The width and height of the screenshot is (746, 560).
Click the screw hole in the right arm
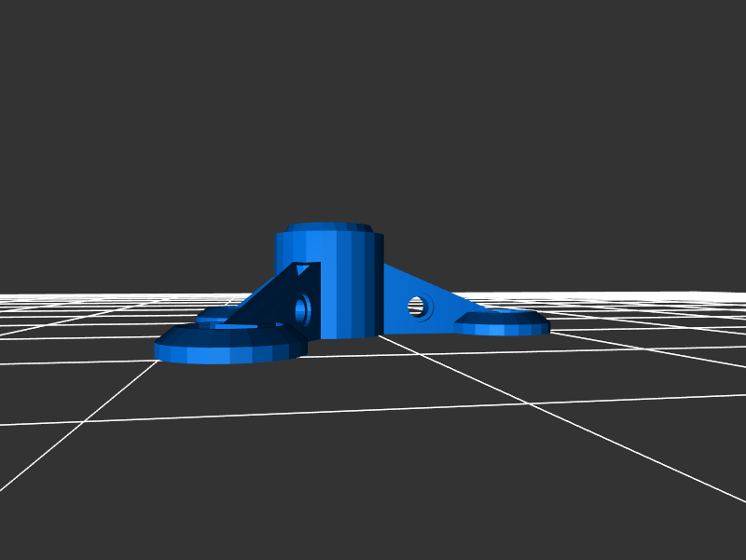pyautogui.click(x=416, y=306)
